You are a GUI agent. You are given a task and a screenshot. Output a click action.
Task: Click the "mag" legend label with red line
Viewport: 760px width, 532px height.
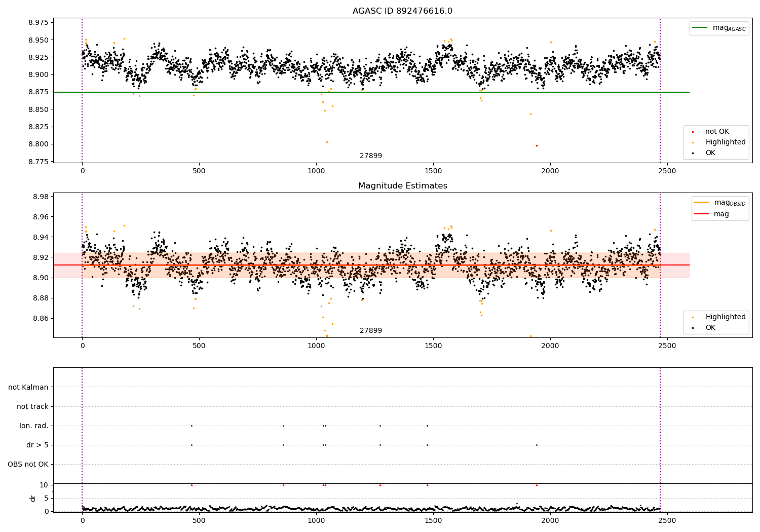point(721,214)
